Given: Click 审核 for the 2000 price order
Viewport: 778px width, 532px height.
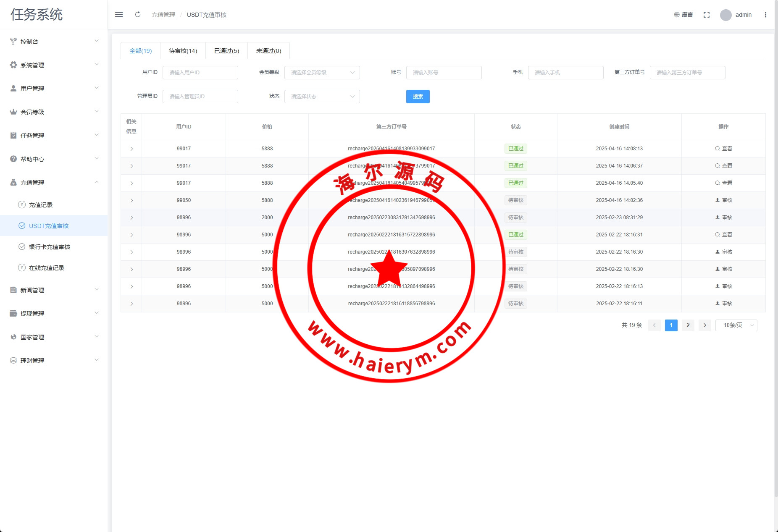Looking at the screenshot, I should click(x=724, y=218).
